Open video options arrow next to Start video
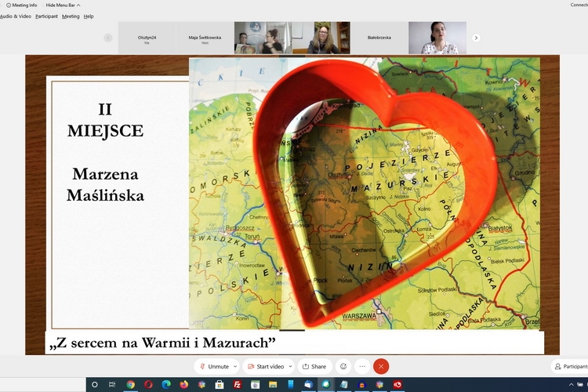The image size is (588, 392). [290, 366]
